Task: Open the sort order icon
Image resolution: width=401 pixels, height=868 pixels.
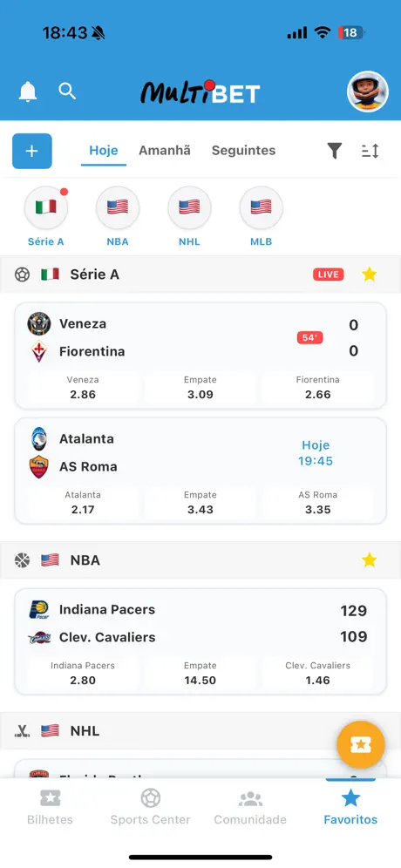Action: [x=370, y=151]
